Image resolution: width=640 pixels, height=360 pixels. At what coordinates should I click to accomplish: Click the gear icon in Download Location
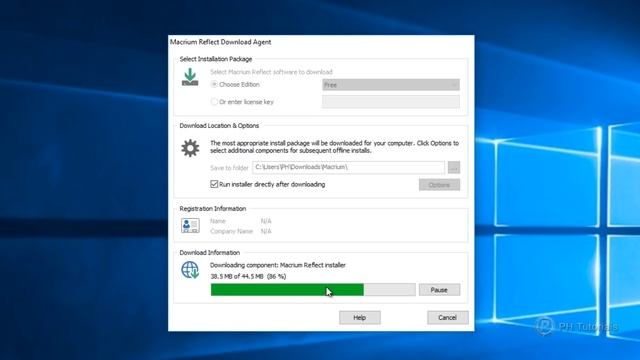tap(190, 148)
